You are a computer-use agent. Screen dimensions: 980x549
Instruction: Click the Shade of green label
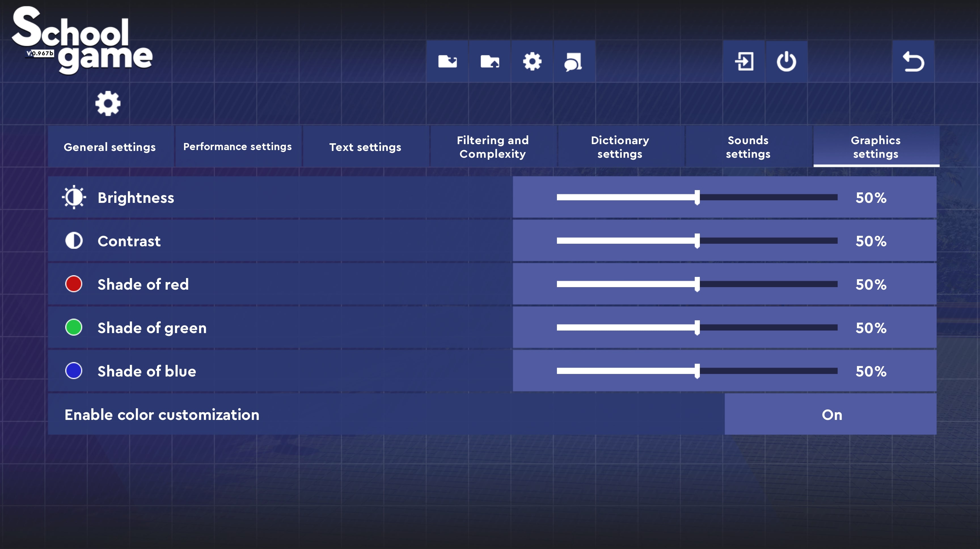tap(152, 328)
